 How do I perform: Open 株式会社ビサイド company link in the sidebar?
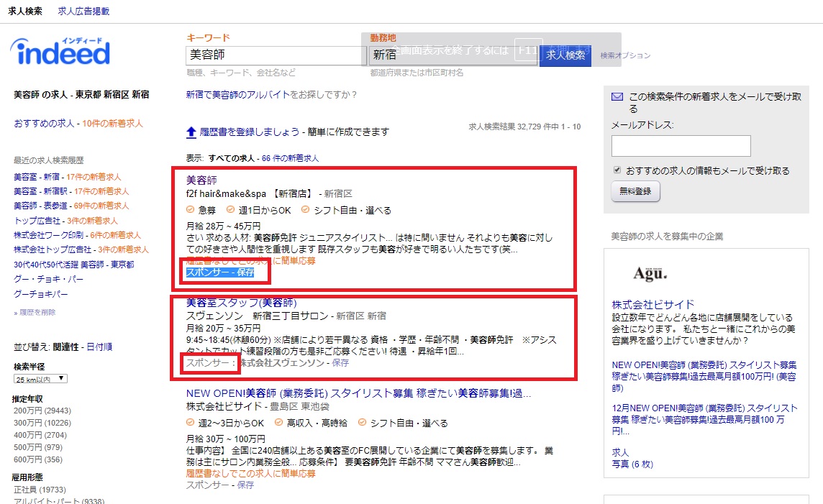[x=653, y=305]
